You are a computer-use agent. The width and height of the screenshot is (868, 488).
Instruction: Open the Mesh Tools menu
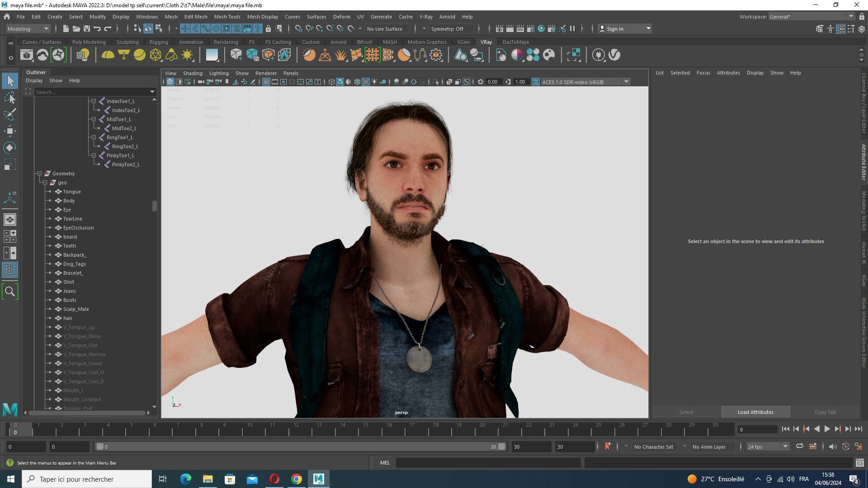click(x=227, y=17)
